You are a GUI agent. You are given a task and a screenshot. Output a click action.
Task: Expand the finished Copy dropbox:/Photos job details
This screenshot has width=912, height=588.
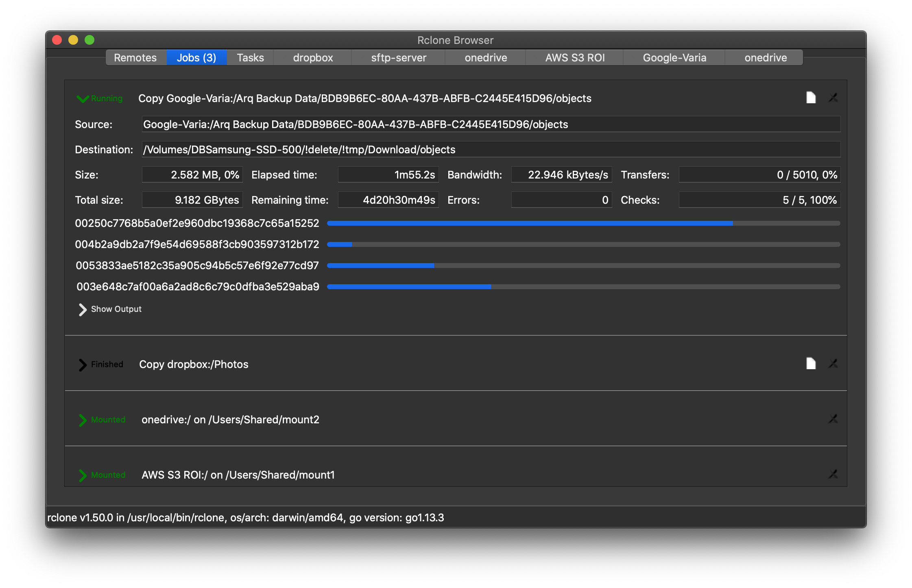coord(83,364)
